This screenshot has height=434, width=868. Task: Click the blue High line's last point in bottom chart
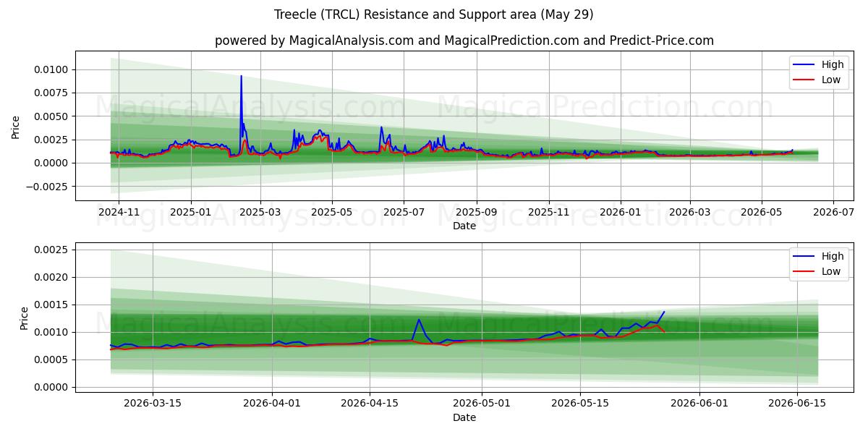click(664, 312)
